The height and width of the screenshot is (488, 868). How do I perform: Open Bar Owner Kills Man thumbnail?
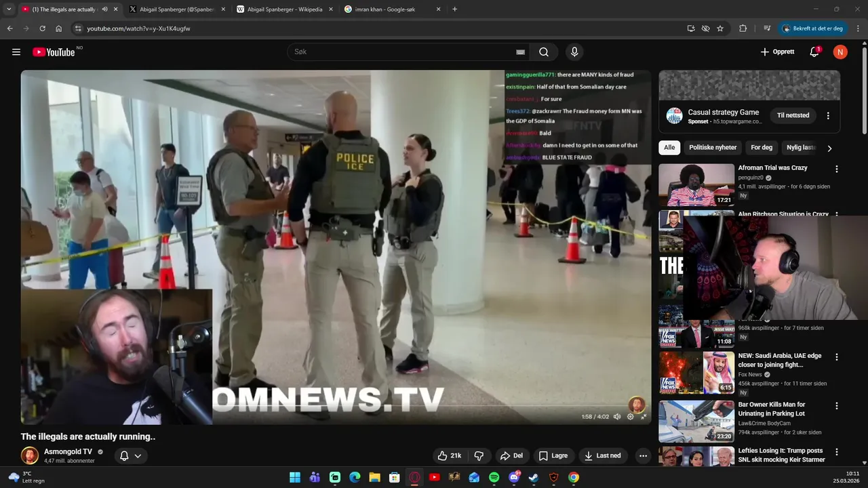tap(696, 422)
